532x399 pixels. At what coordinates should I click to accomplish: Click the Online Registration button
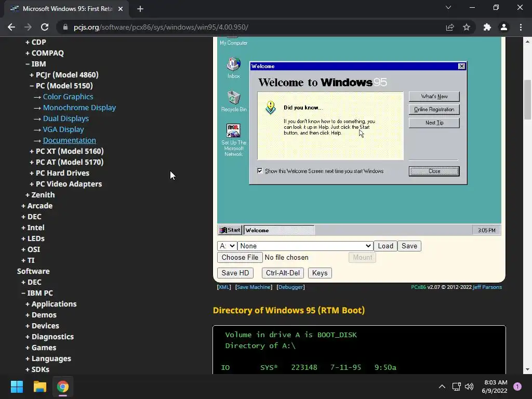[434, 109]
